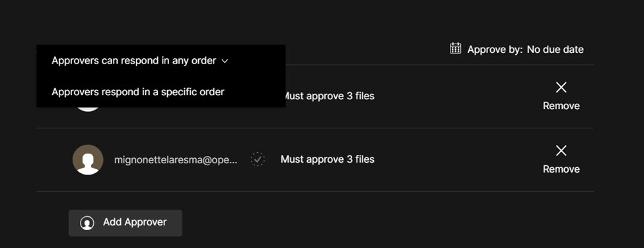This screenshot has width=644, height=248.
Task: Click Remove text for mignonettelaresma
Action: tap(561, 169)
